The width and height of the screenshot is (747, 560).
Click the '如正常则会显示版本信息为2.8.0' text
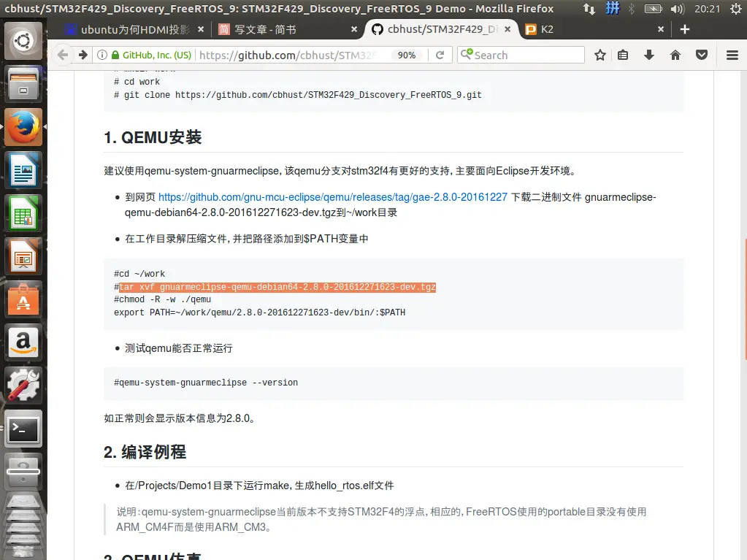[180, 418]
